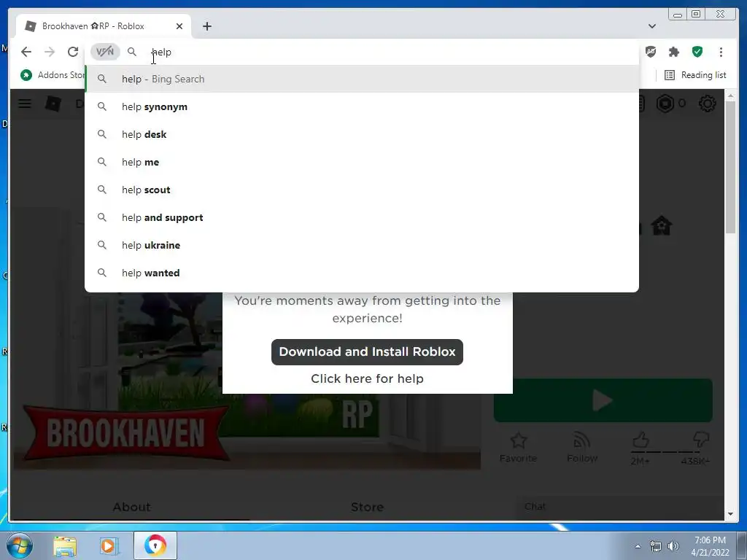Viewport: 747px width, 560px height.
Task: Click the browser icon in taskbar
Action: [x=155, y=545]
